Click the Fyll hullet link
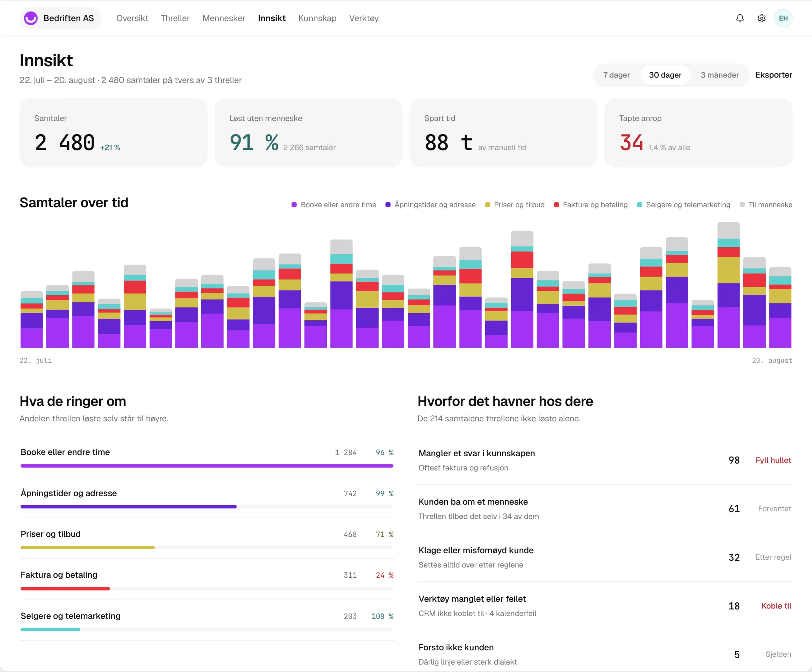Image resolution: width=812 pixels, height=672 pixels. [773, 460]
